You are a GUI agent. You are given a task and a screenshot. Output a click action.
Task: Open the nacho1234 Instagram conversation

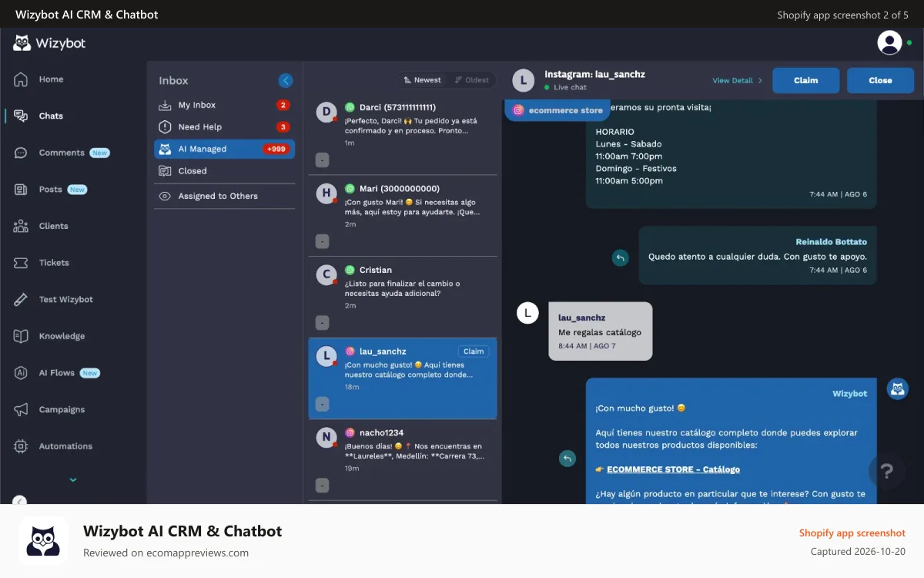point(403,460)
